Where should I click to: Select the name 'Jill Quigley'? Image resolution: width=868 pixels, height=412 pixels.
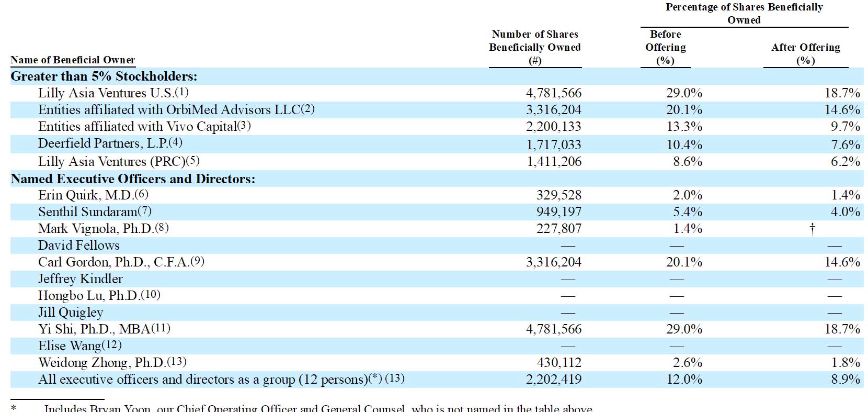(x=71, y=312)
